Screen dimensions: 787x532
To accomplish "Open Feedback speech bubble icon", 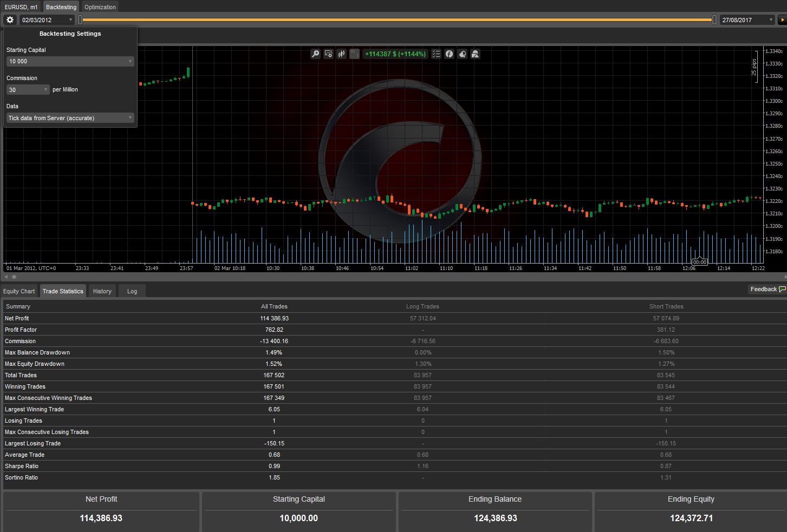I will (782, 290).
